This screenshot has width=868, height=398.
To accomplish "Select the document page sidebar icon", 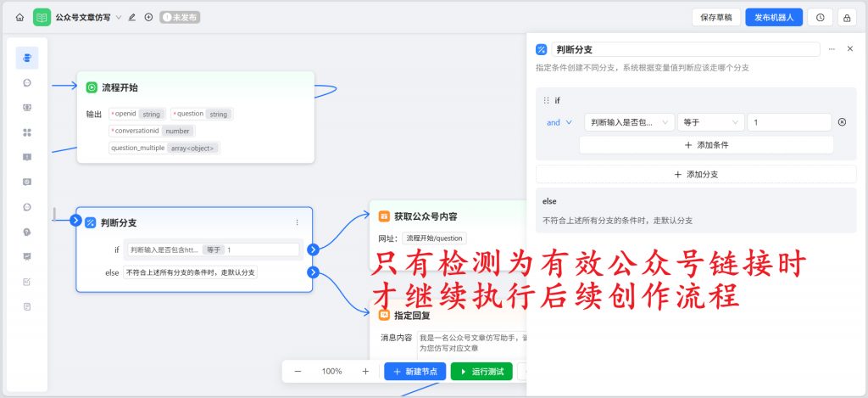I will (27, 306).
